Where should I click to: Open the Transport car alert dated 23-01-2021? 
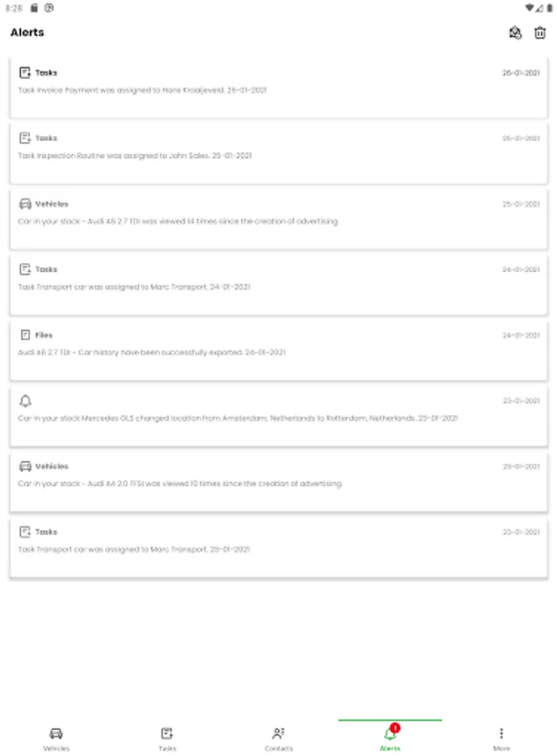278,548
